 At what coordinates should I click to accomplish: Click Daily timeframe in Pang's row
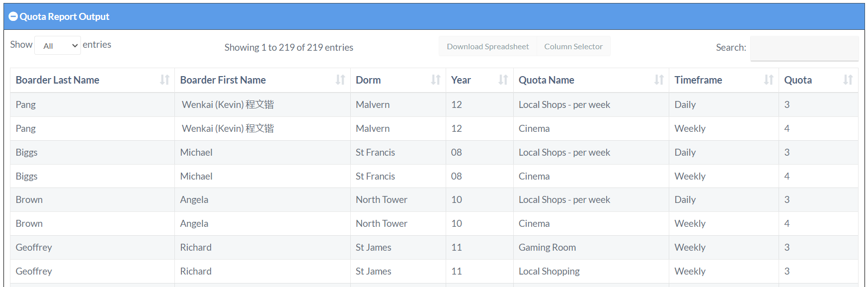[685, 104]
